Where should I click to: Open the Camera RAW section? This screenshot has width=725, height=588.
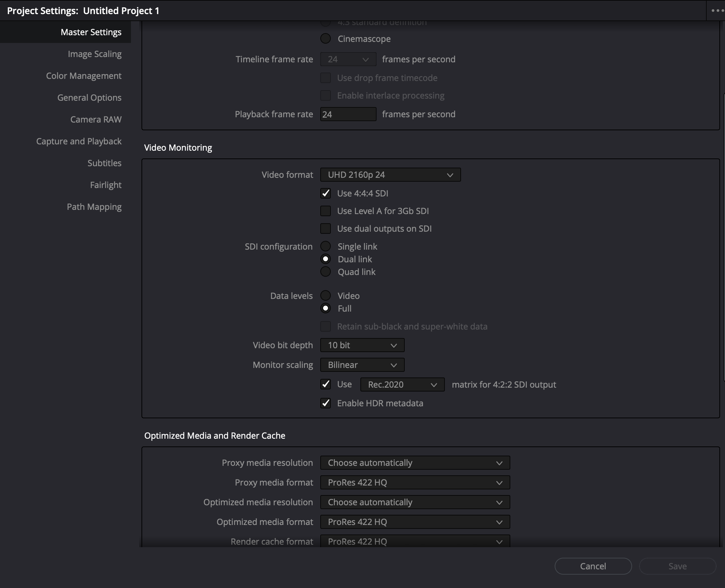[96, 119]
